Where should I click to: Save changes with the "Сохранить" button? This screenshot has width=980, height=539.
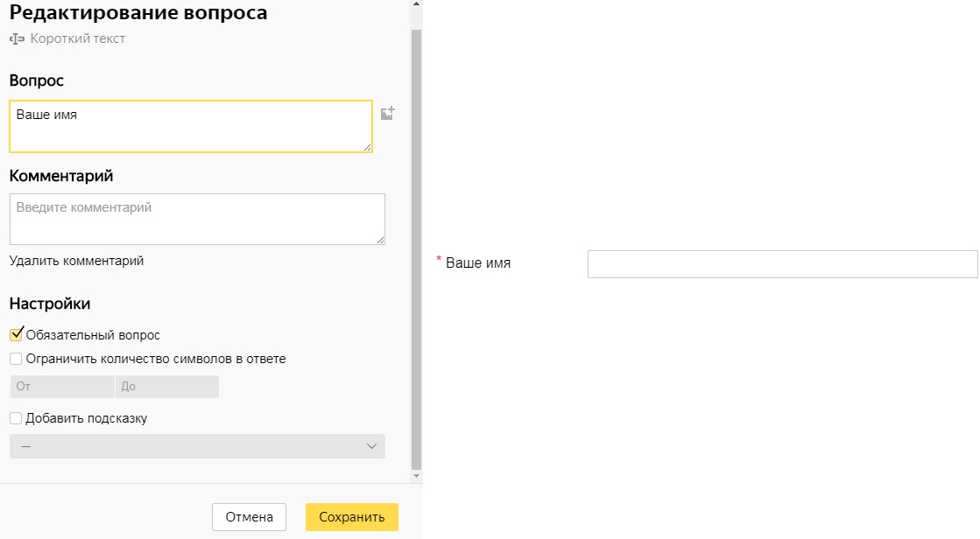point(351,517)
